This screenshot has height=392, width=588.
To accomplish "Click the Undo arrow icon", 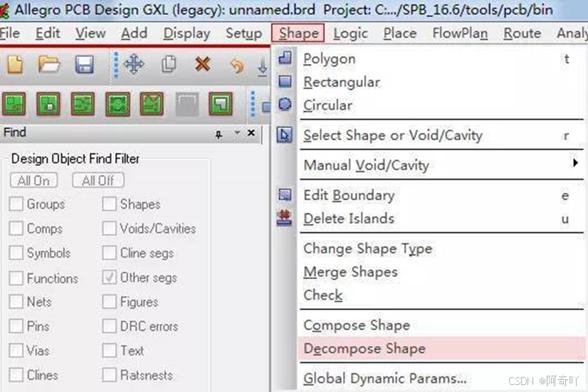I will [236, 65].
